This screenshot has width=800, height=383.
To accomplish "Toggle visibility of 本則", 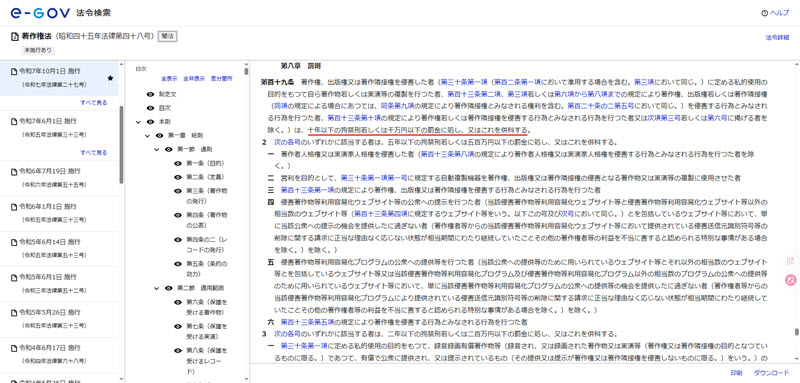I will click(x=150, y=122).
